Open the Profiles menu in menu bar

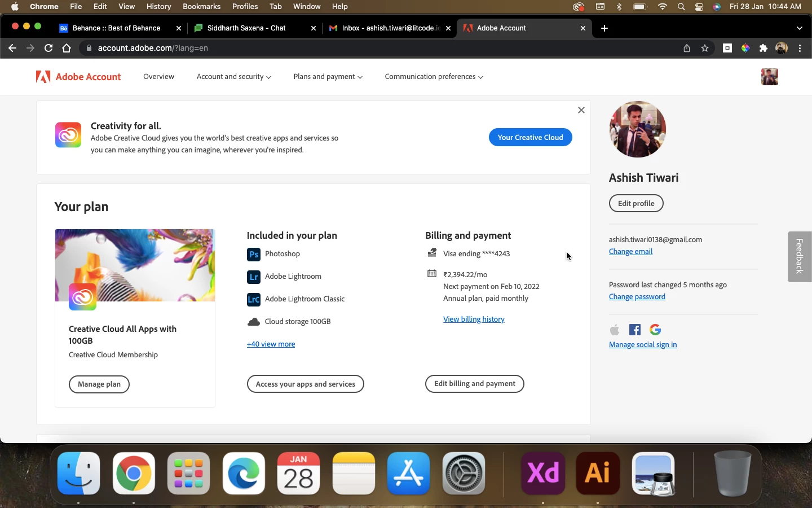coord(245,7)
